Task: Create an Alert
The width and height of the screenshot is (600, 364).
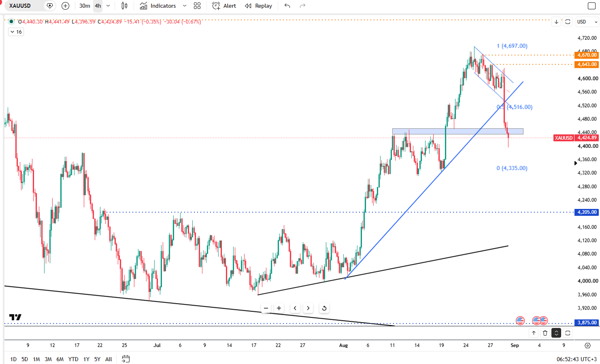Action: [x=224, y=6]
